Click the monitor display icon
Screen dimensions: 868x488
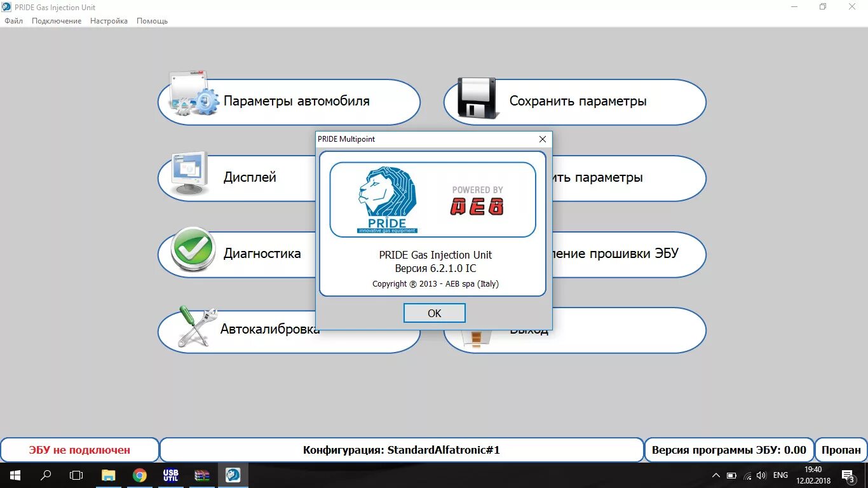(x=190, y=173)
